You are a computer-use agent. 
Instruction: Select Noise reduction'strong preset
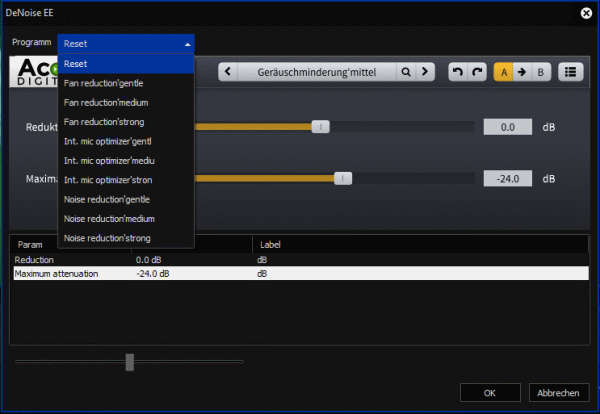click(x=126, y=238)
